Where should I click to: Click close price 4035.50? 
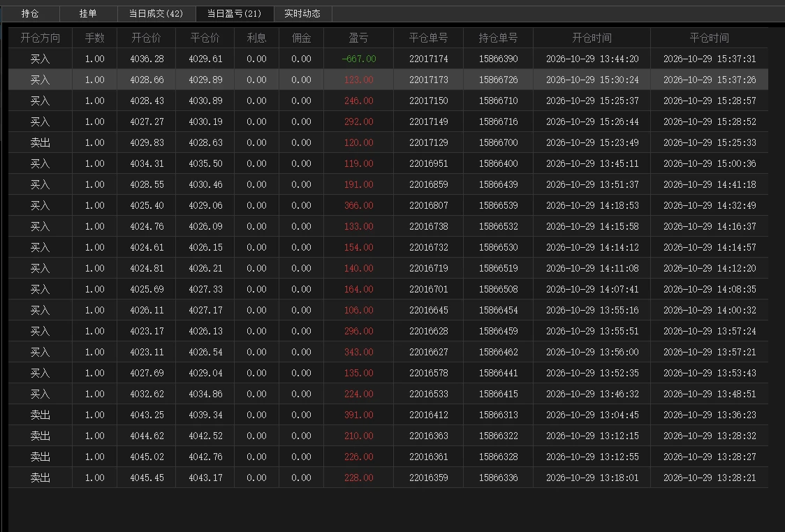coord(205,163)
